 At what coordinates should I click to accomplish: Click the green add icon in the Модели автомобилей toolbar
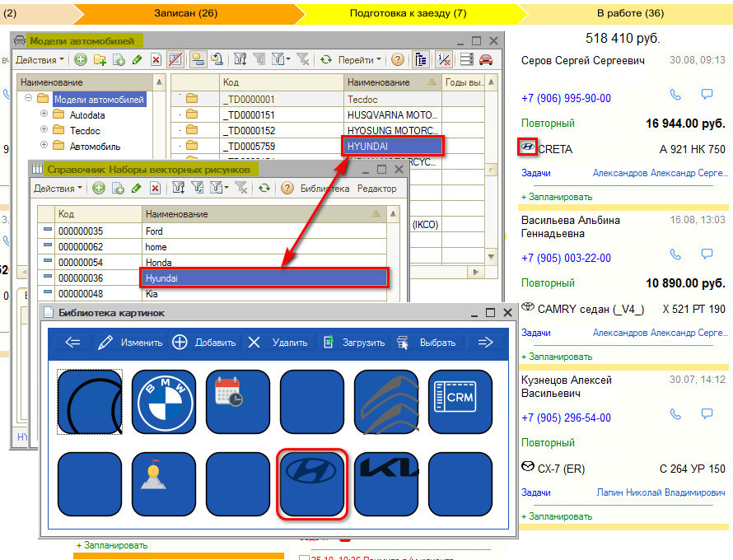pos(80,59)
